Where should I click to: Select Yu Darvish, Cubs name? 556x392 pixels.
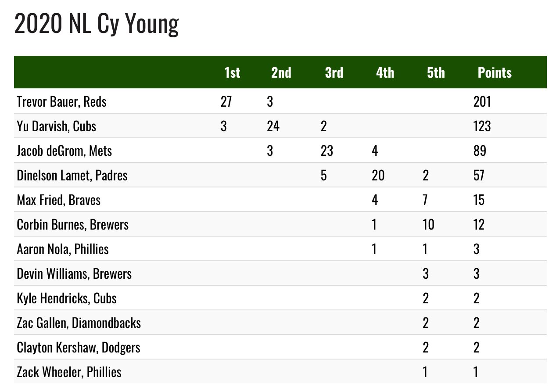(x=56, y=126)
